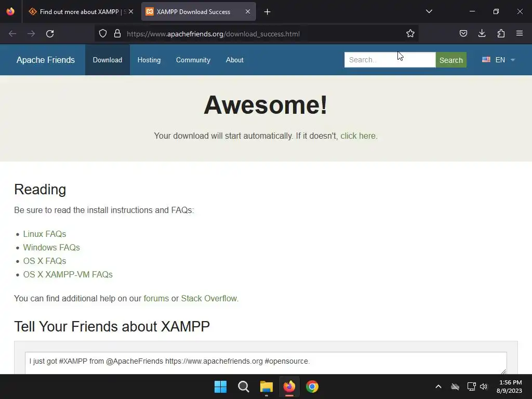Visit the forums link

click(x=156, y=299)
